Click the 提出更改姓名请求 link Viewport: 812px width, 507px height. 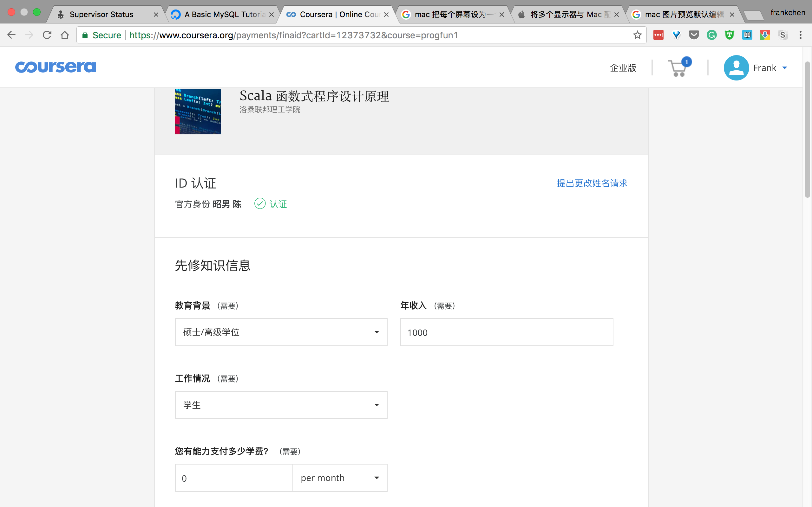592,183
